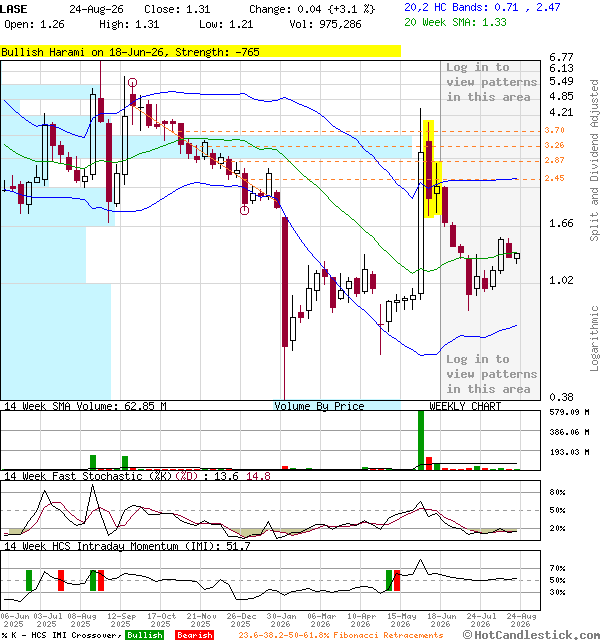Click the green Bullish legend swatch
This screenshot has height=640, width=600.
coord(144,635)
